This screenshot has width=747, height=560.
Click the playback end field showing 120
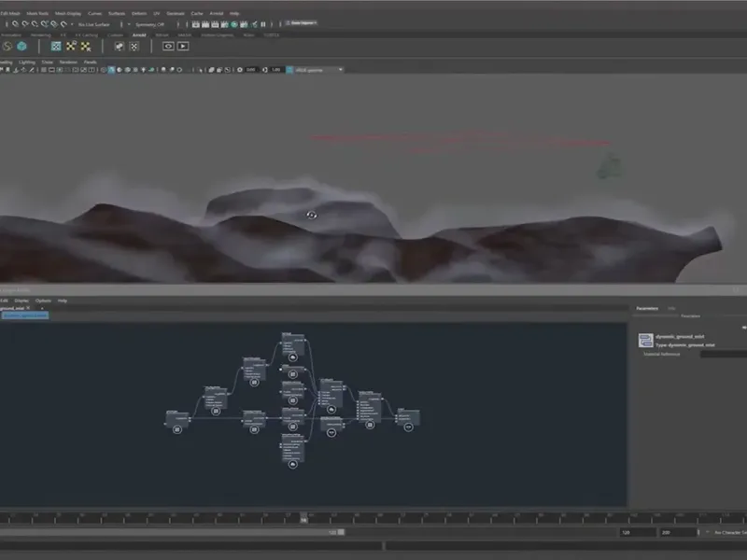pos(638,532)
